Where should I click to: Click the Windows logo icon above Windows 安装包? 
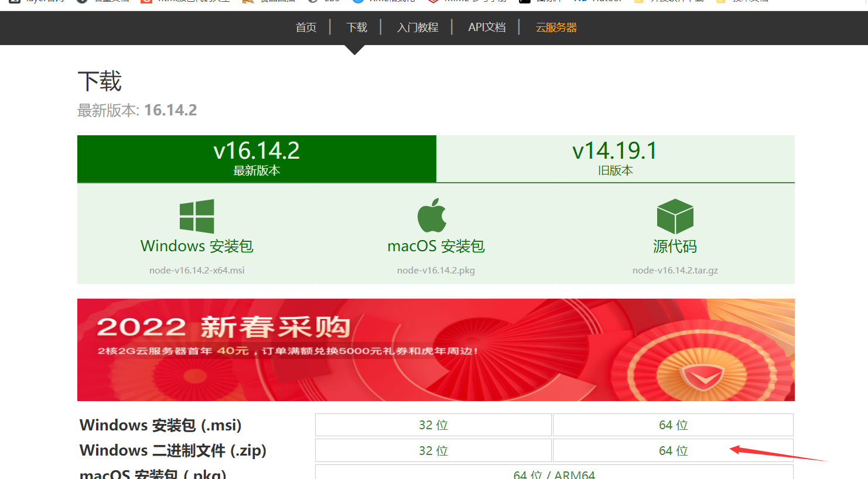(x=196, y=215)
